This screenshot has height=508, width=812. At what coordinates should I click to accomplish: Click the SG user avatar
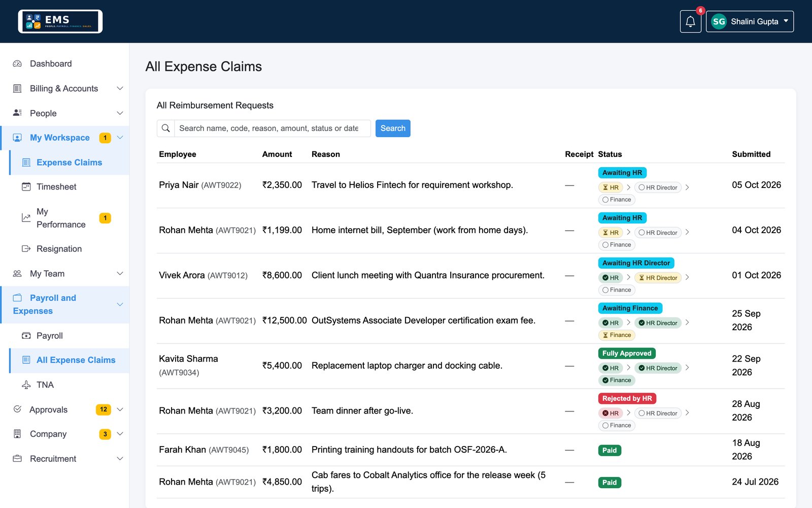719,21
